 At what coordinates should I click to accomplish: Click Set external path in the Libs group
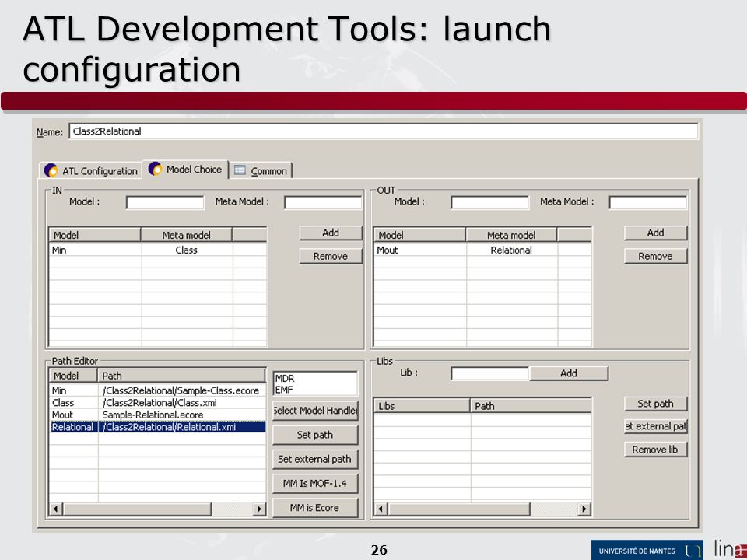tap(655, 426)
